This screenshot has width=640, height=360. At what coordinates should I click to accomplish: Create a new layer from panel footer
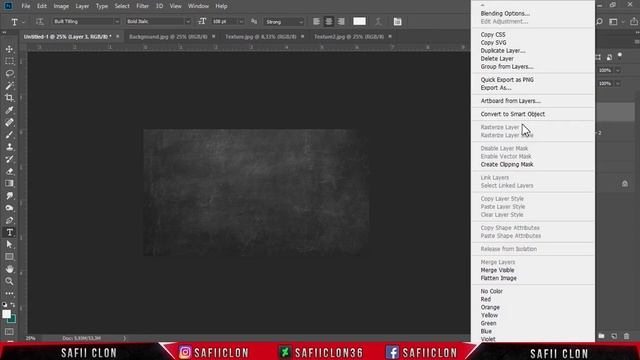point(614,336)
